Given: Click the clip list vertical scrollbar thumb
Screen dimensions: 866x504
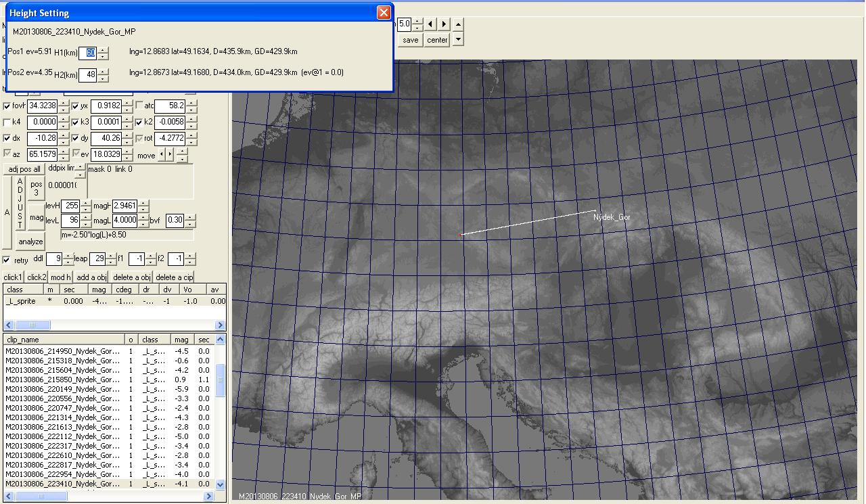Looking at the screenshot, I should click(x=220, y=380).
